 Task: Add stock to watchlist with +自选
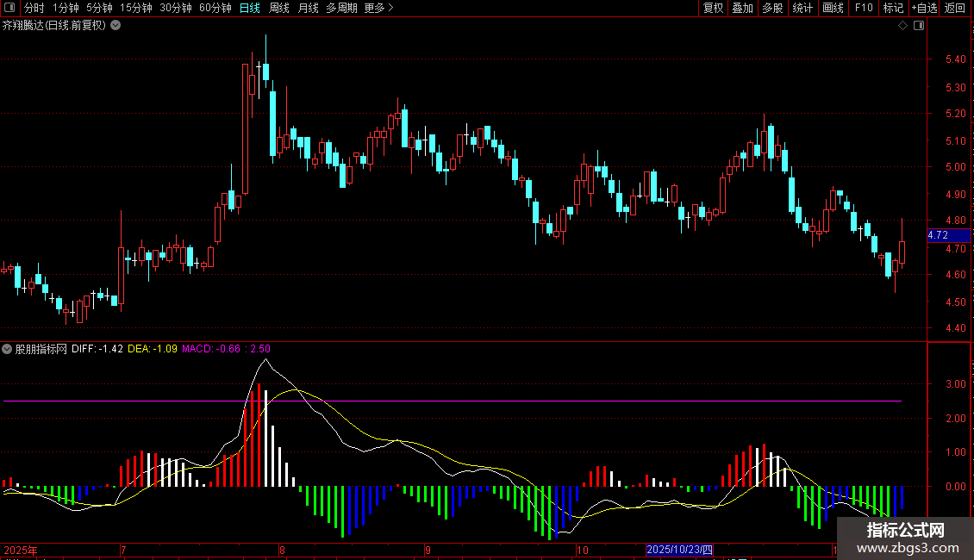924,8
